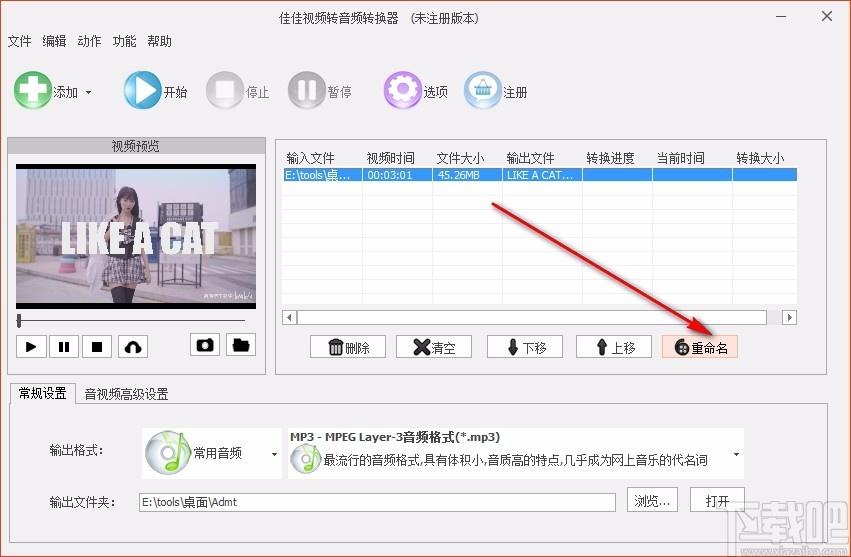Open snapshot folder icon in preview
The image size is (851, 557).
[241, 345]
